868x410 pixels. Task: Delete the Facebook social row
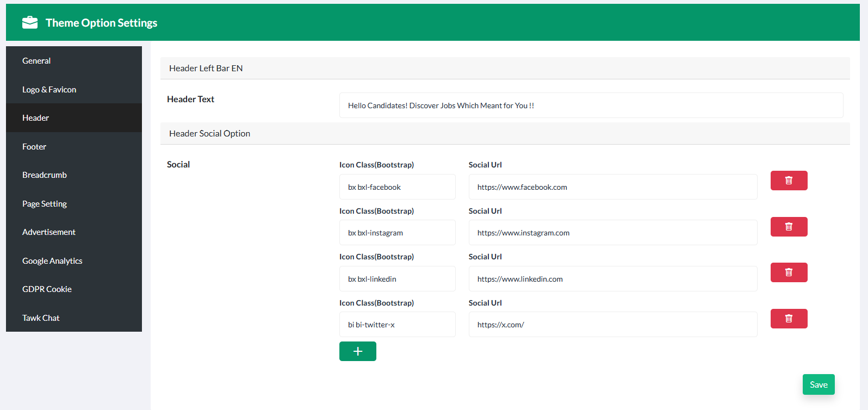pyautogui.click(x=789, y=181)
